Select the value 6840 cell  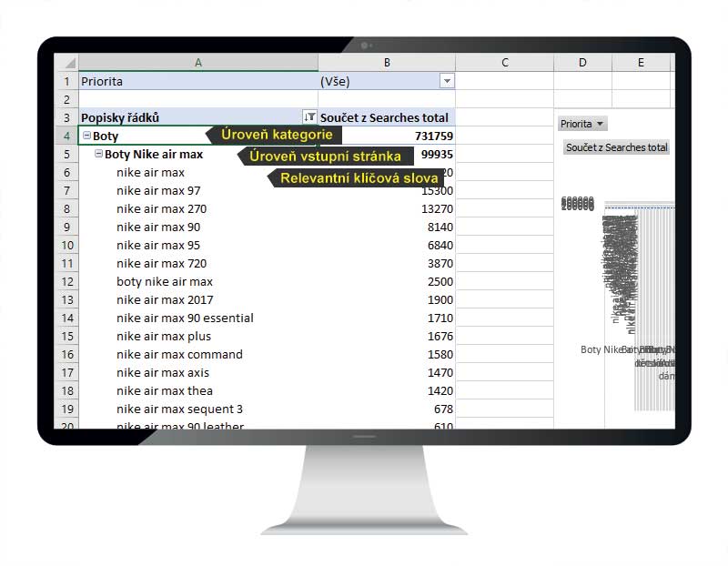(x=387, y=245)
